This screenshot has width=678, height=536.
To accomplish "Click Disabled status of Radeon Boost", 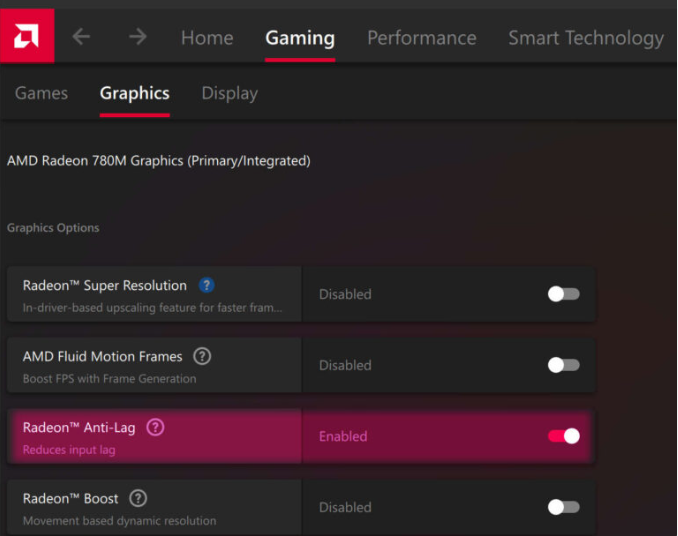I will pyautogui.click(x=345, y=507).
